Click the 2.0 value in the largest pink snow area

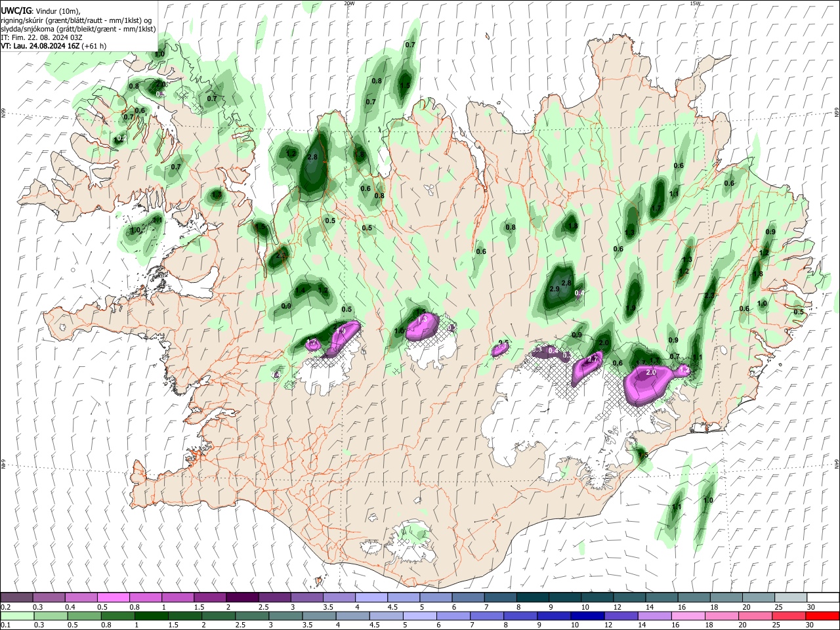click(651, 372)
